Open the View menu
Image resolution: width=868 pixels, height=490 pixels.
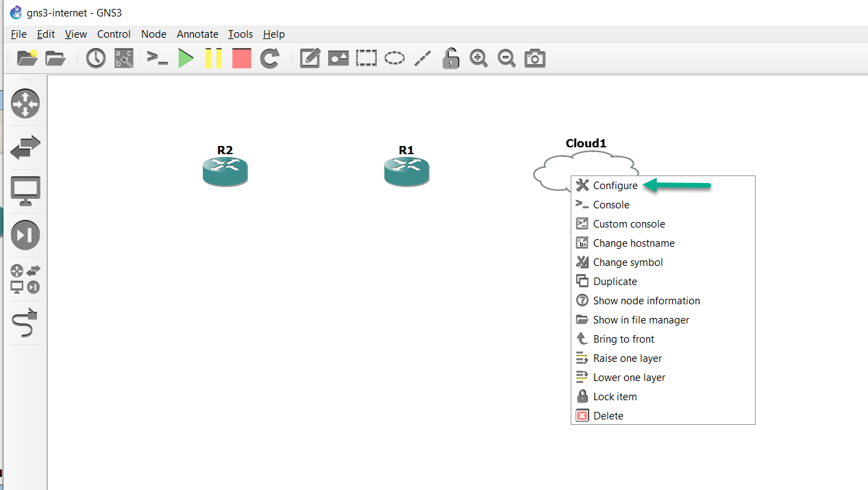tap(76, 34)
